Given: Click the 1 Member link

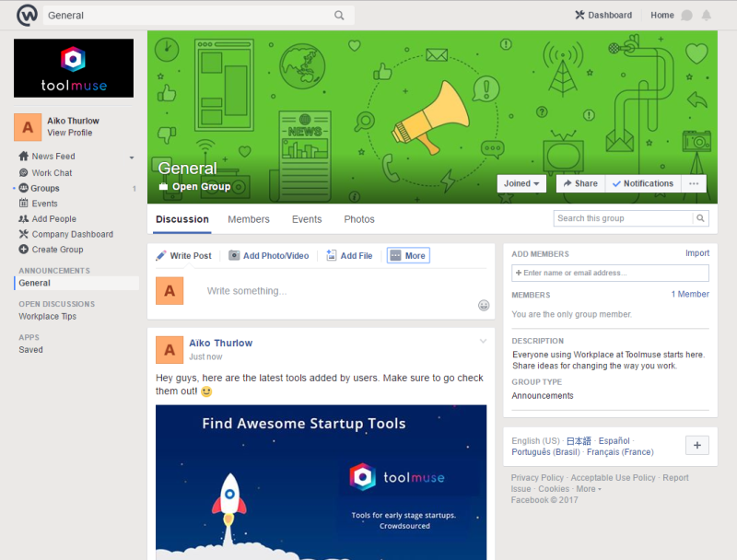Looking at the screenshot, I should tap(690, 294).
